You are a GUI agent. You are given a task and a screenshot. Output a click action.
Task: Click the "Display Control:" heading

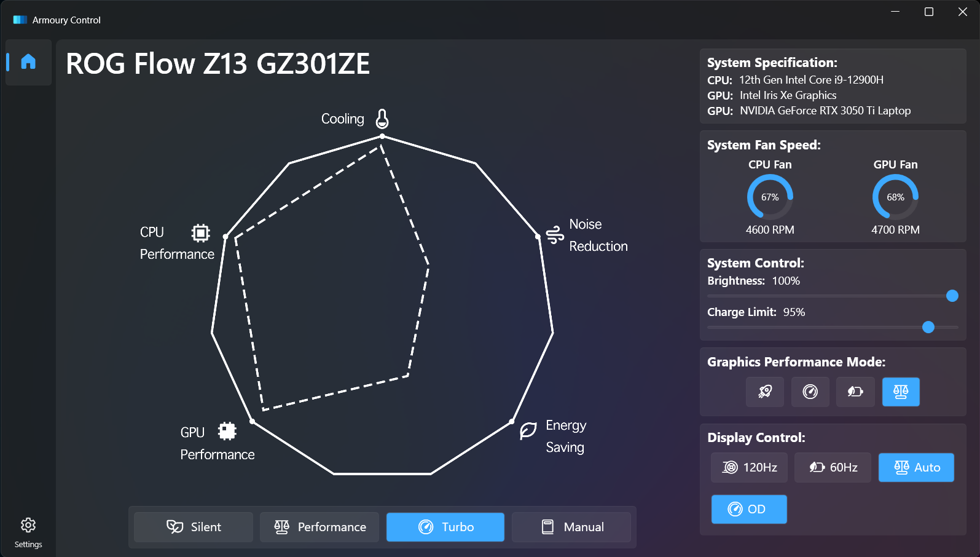click(x=756, y=438)
